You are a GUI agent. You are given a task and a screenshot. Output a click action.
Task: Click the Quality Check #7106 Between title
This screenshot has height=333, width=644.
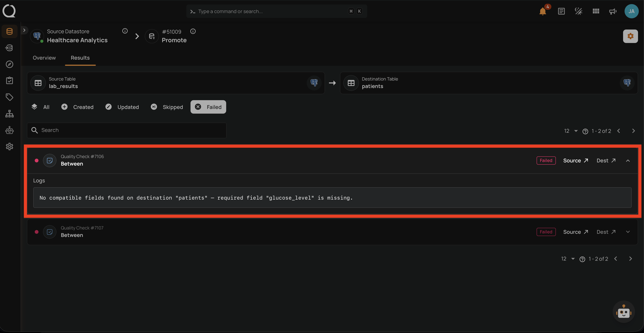click(72, 164)
